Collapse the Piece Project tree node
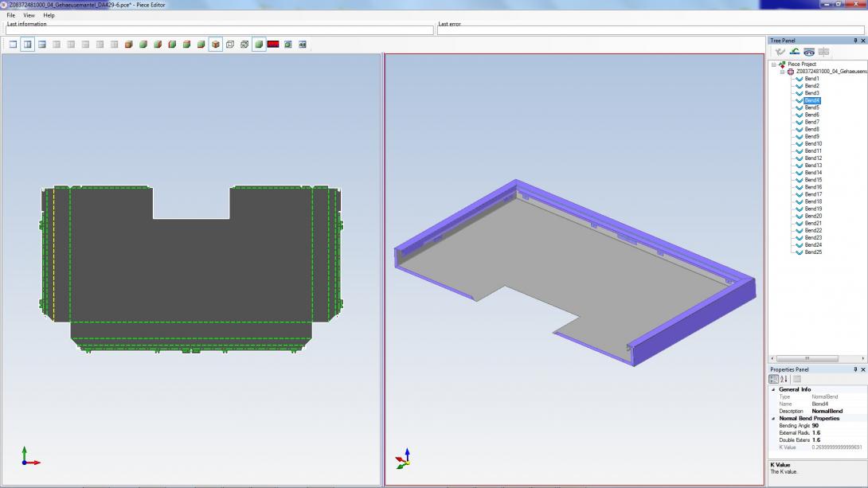This screenshot has height=488, width=868. coord(773,64)
